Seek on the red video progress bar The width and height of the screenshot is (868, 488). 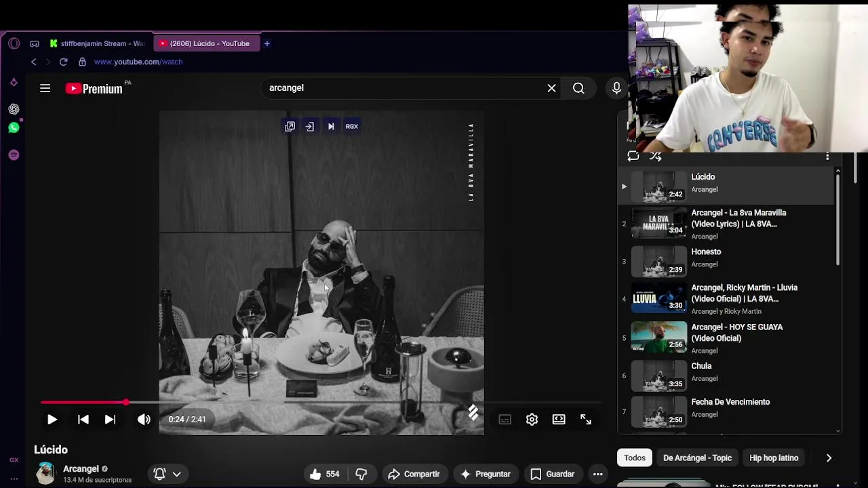(x=320, y=403)
